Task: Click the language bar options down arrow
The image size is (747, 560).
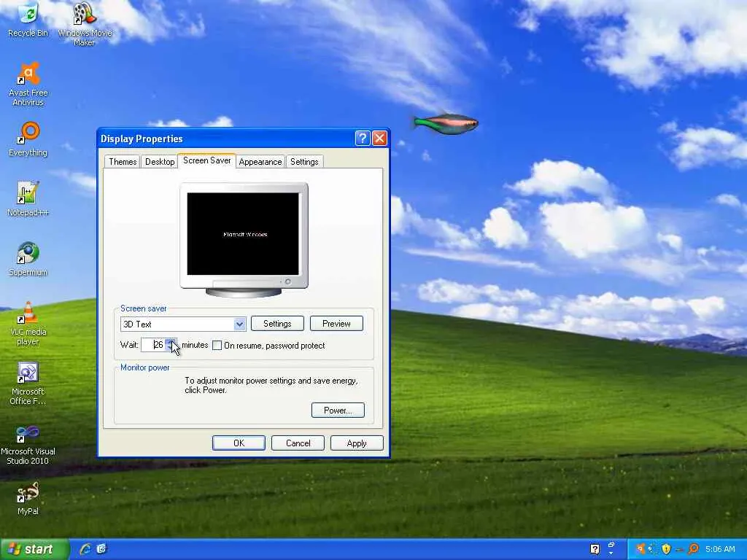Action: (x=611, y=553)
